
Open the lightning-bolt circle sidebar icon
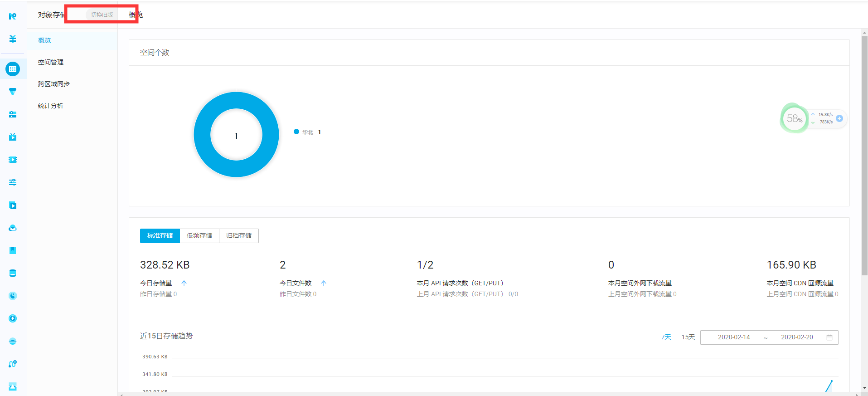pos(13,318)
